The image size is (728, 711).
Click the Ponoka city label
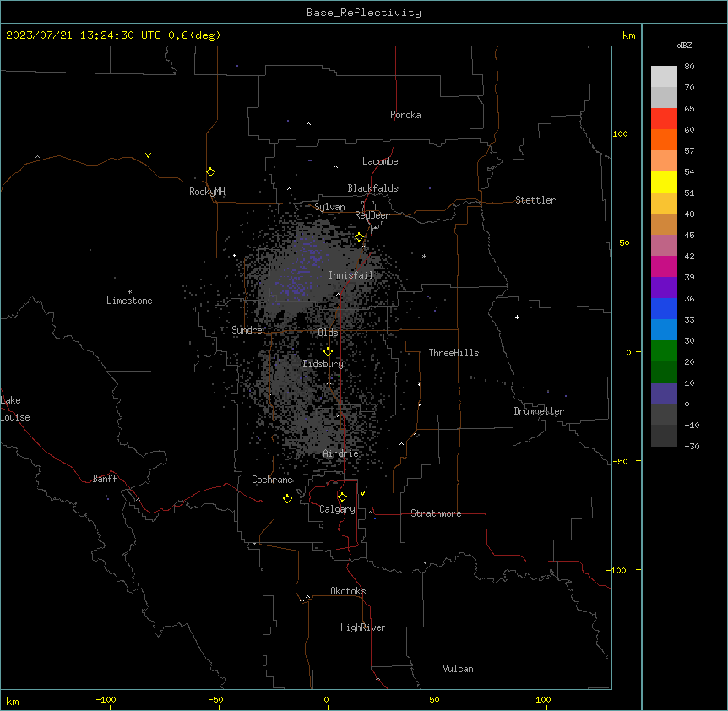click(405, 115)
